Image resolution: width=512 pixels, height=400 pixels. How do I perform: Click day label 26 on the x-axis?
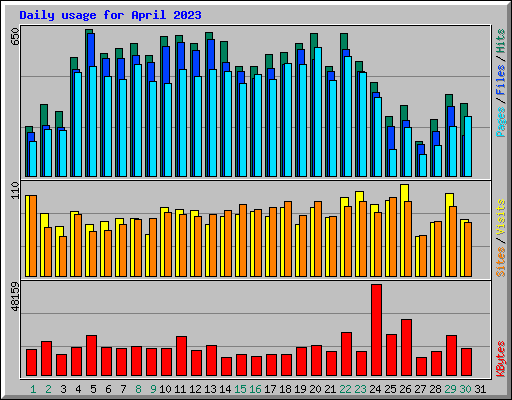pos(405,389)
